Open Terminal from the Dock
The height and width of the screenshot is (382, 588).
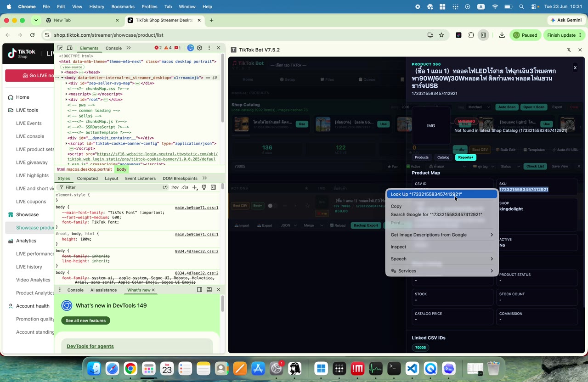pyautogui.click(x=394, y=368)
